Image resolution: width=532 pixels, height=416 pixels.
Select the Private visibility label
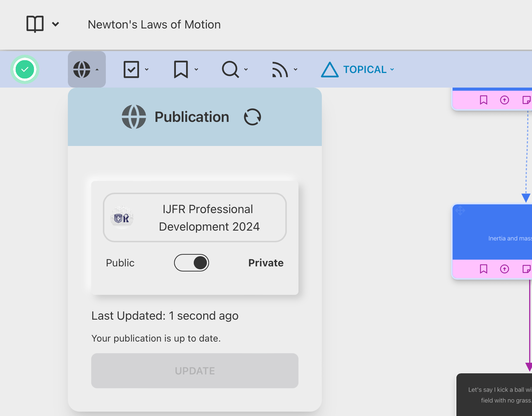coord(266,263)
